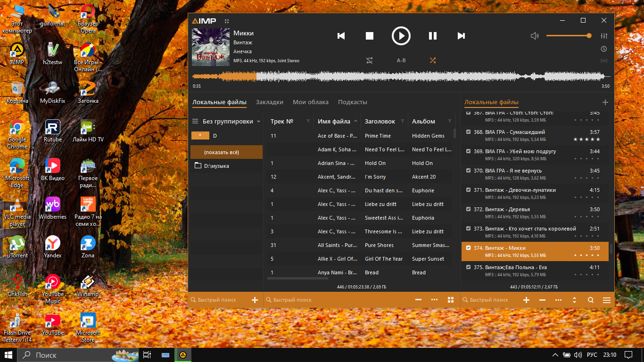Pause the current track

pos(433,36)
